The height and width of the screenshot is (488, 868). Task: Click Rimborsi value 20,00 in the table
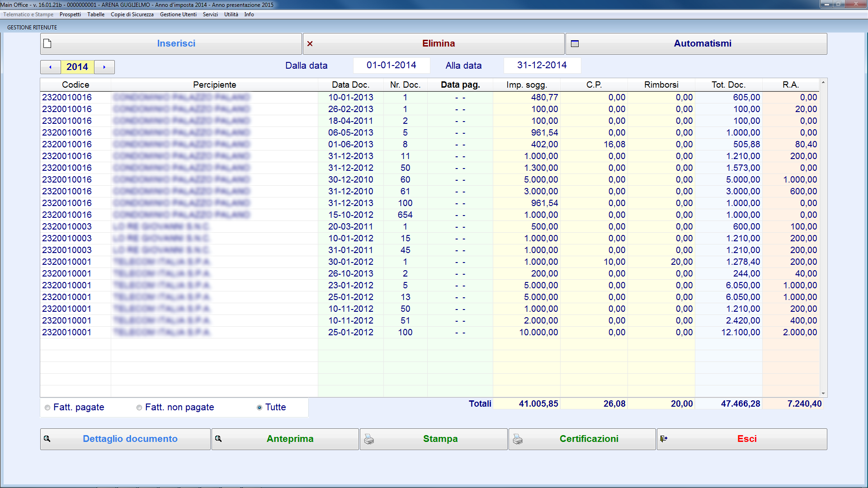click(682, 262)
